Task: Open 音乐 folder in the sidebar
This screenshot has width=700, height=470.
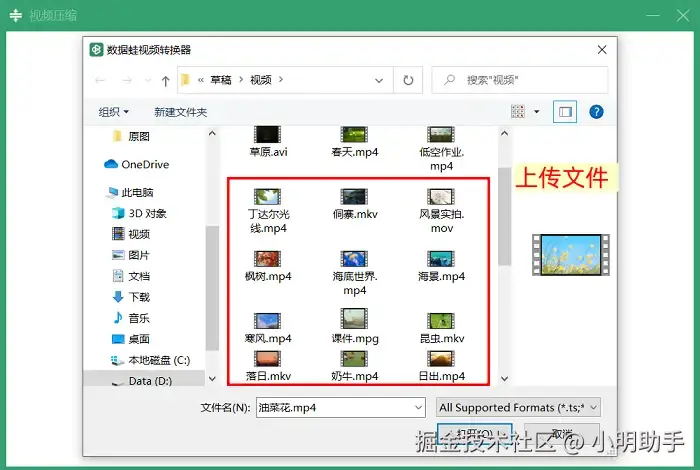Action: (130, 318)
